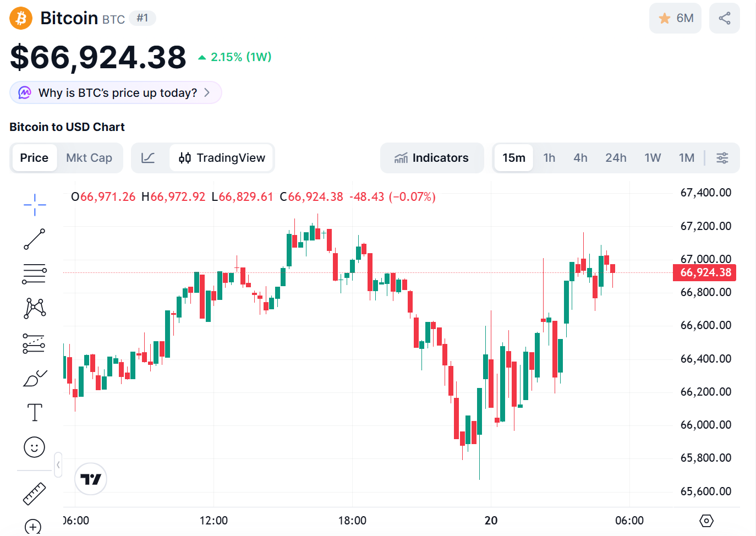The image size is (756, 536).
Task: Switch to TradingView chart mode
Action: (x=222, y=158)
